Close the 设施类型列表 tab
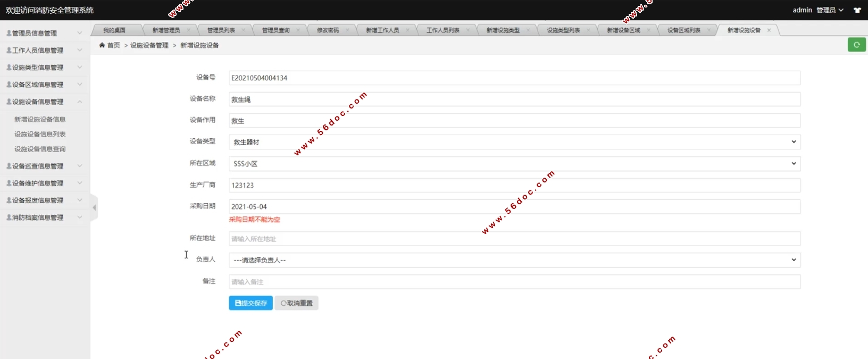Viewport: 868px width, 359px height. 588,30
